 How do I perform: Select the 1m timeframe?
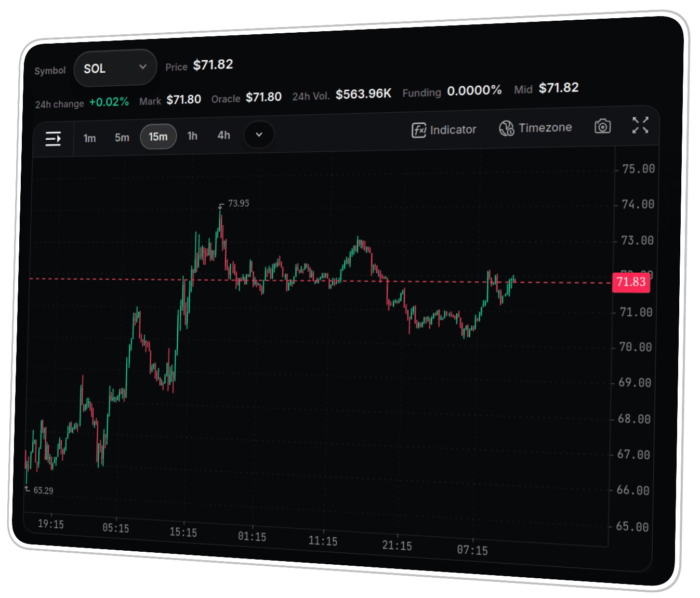click(x=89, y=138)
